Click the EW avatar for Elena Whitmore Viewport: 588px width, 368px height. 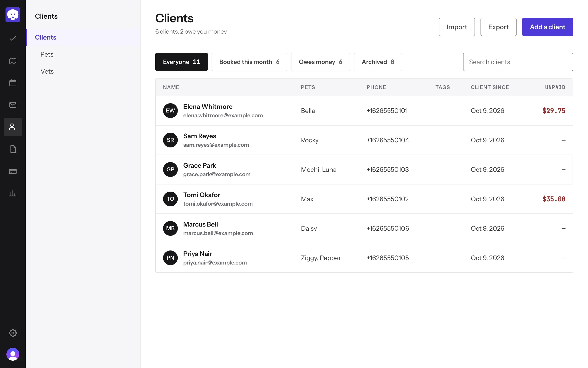(170, 111)
